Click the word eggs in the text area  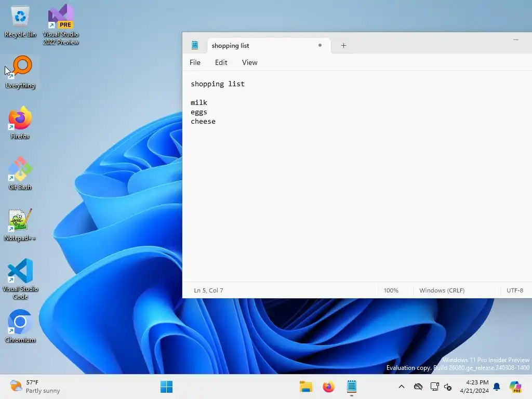(x=199, y=112)
